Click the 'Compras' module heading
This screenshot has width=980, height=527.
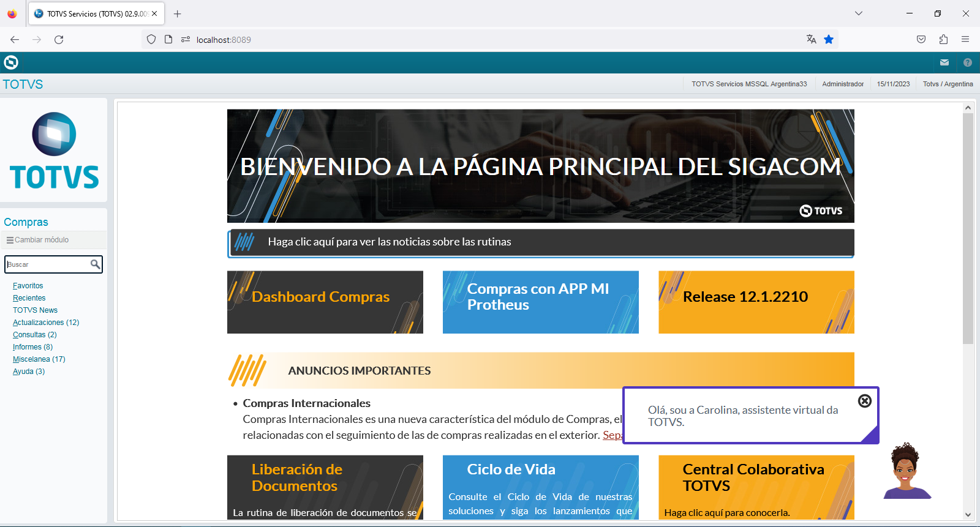coord(26,222)
